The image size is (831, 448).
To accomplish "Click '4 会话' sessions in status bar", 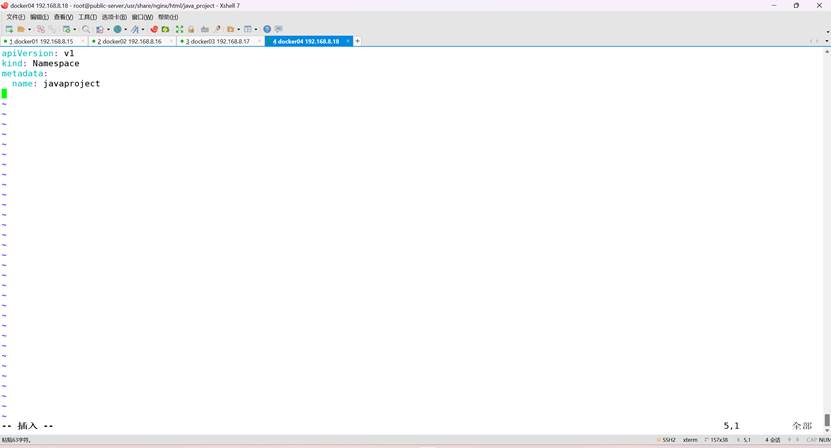I will pyautogui.click(x=773, y=440).
